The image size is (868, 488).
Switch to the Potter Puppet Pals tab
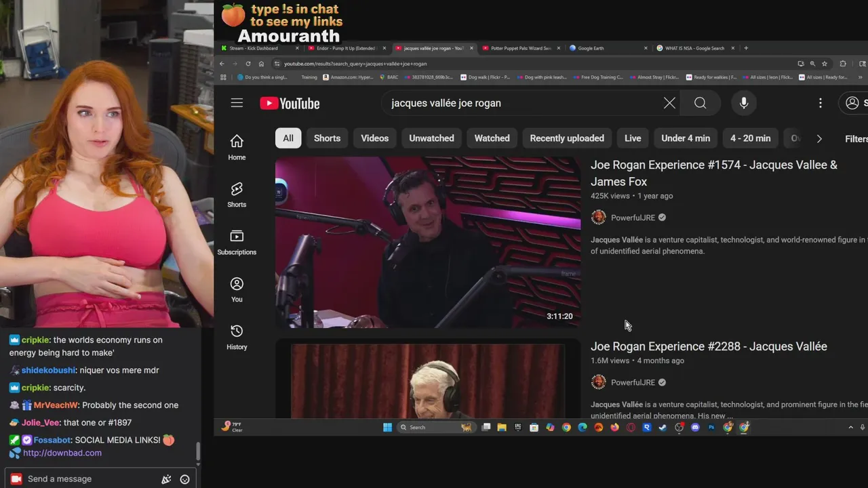click(520, 48)
